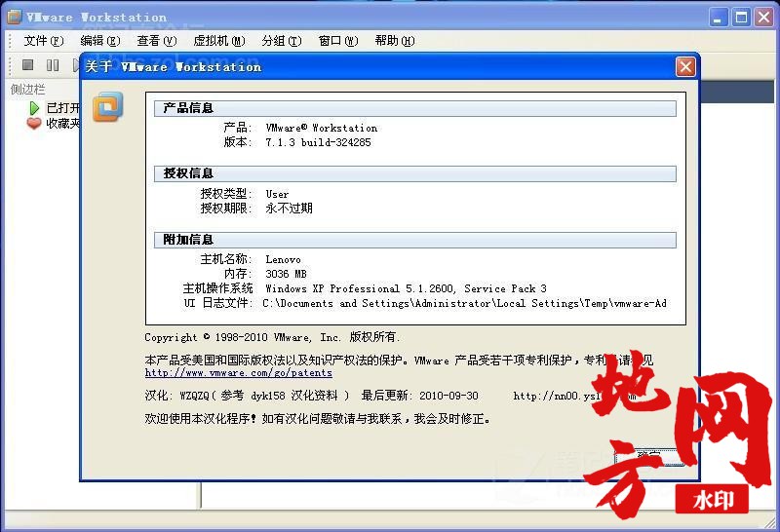Screen dimensions: 780x532
Task: Click the Windows XP Professional host OS text
Action: coord(406,288)
